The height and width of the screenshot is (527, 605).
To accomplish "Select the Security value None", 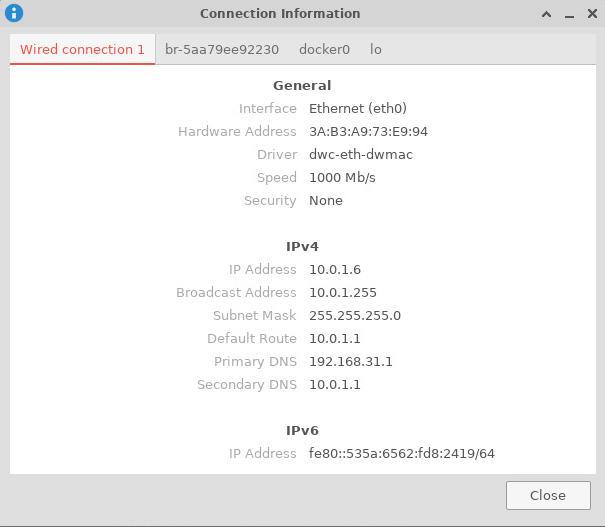I will point(326,201).
